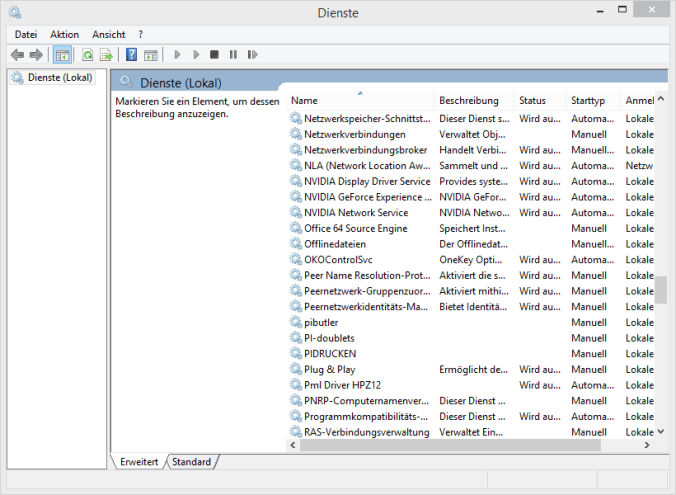Click gear icon next to Plug & Play
The image size is (676, 495).
[295, 369]
